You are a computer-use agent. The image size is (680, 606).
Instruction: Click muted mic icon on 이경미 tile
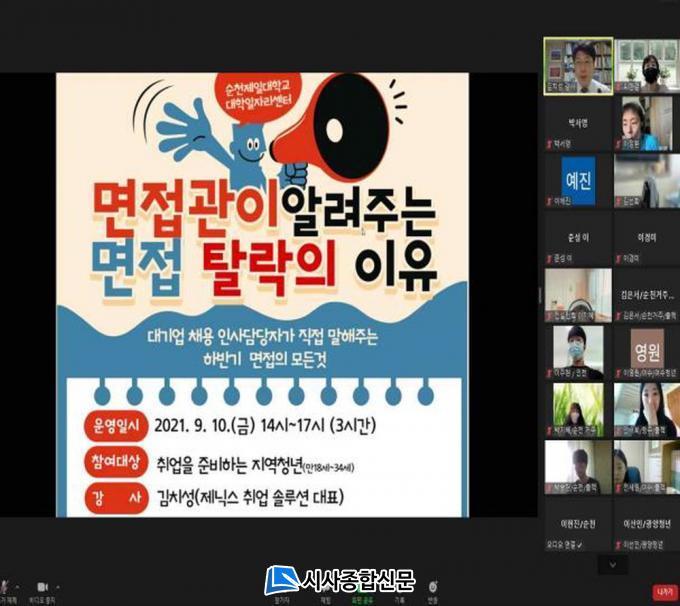click(619, 259)
